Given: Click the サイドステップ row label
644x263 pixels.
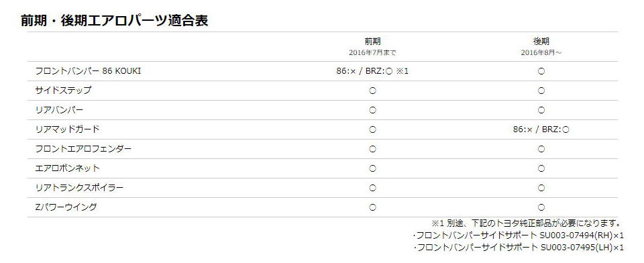Looking at the screenshot, I should tap(63, 91).
